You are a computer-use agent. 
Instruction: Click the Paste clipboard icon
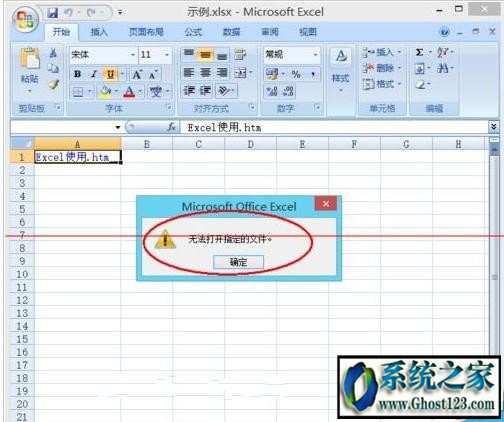coord(29,59)
